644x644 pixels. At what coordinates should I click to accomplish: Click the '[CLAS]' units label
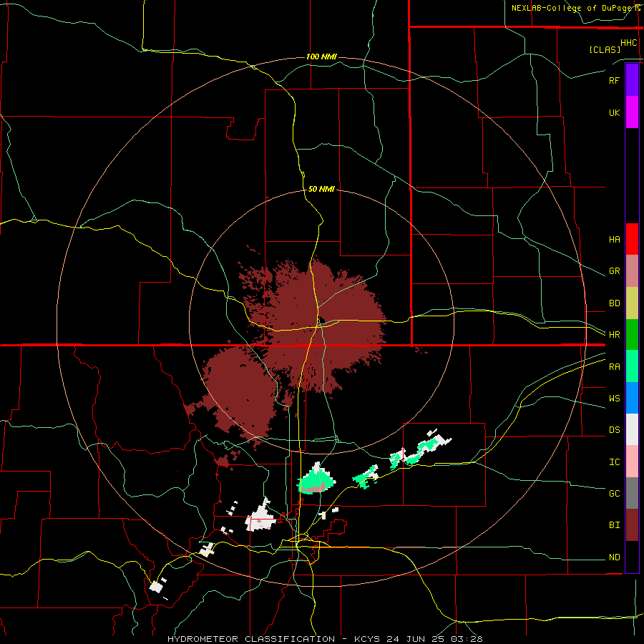point(604,49)
